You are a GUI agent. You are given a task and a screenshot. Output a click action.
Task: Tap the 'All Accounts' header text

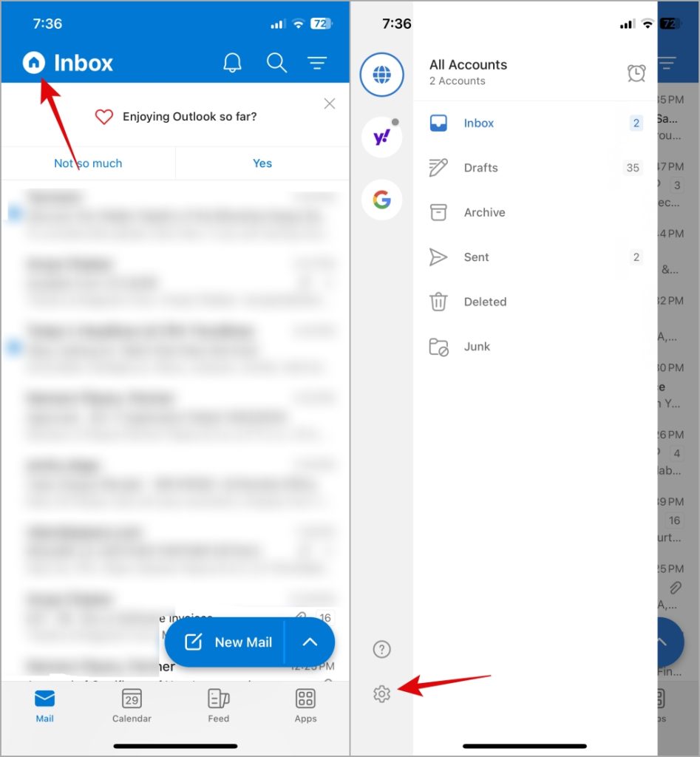469,65
